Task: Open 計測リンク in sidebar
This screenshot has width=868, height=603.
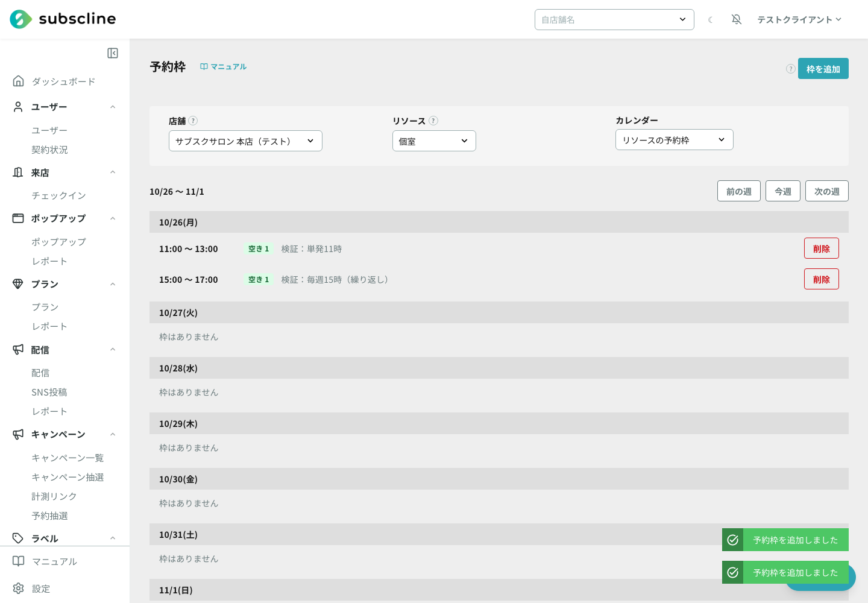Action: 54,496
